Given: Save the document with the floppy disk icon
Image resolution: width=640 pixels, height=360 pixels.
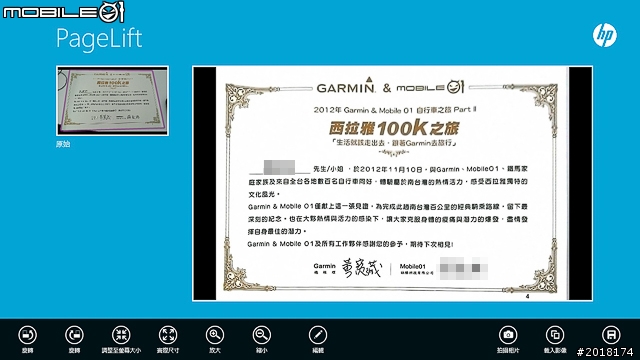Looking at the screenshot, I should click(x=611, y=335).
